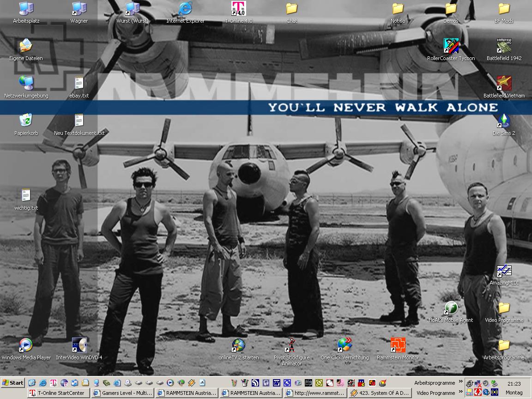Image resolution: width=532 pixels, height=399 pixels.
Task: Select the floAt's Mobile Agent shortcut
Action: pos(451,312)
